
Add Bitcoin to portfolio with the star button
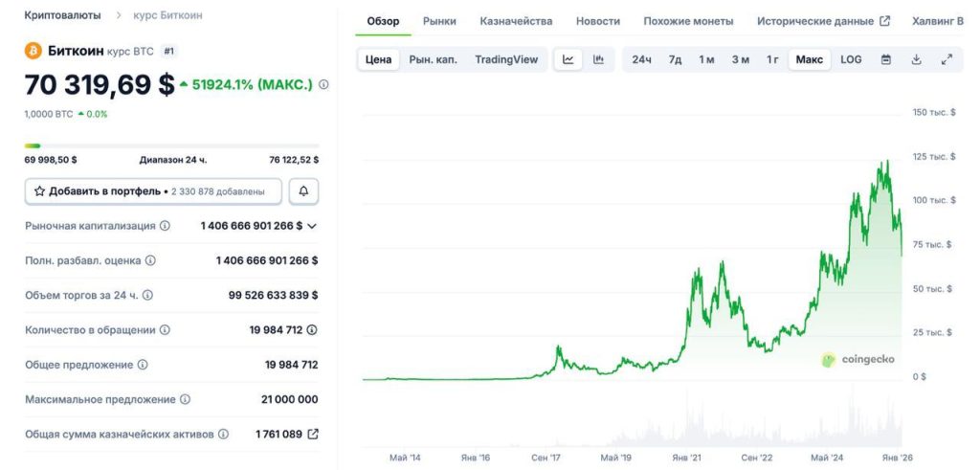(x=153, y=191)
